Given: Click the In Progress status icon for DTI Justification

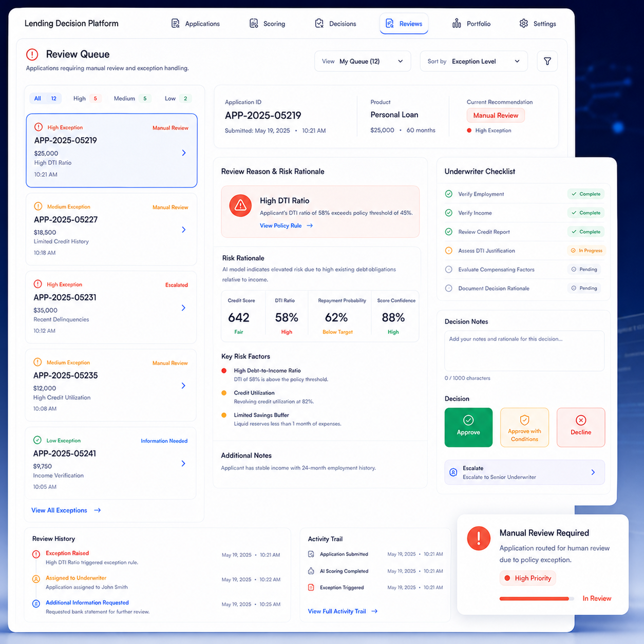Looking at the screenshot, I should click(x=573, y=251).
